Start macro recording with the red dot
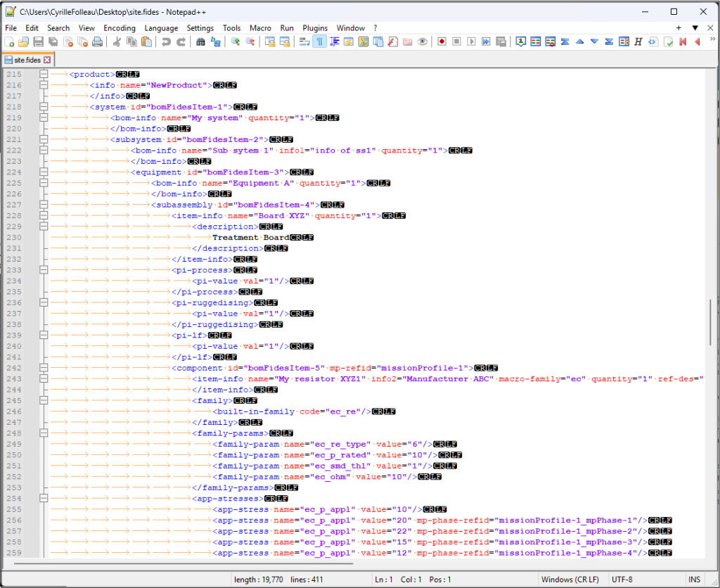This screenshot has width=720, height=588. (x=442, y=42)
